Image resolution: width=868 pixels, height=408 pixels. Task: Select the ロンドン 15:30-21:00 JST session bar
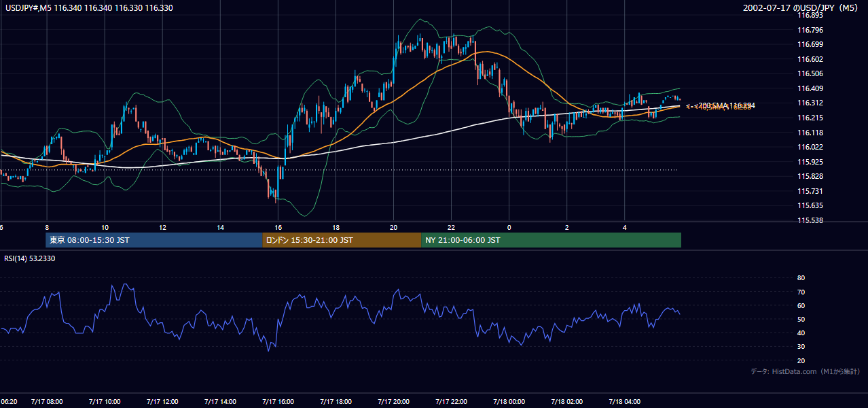pyautogui.click(x=342, y=240)
